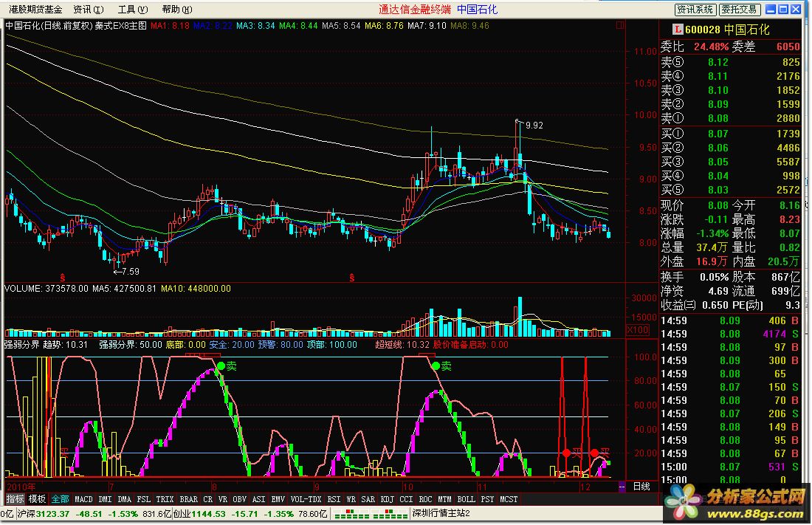
Task: Switch to the ASI indicator tab
Action: [x=258, y=499]
